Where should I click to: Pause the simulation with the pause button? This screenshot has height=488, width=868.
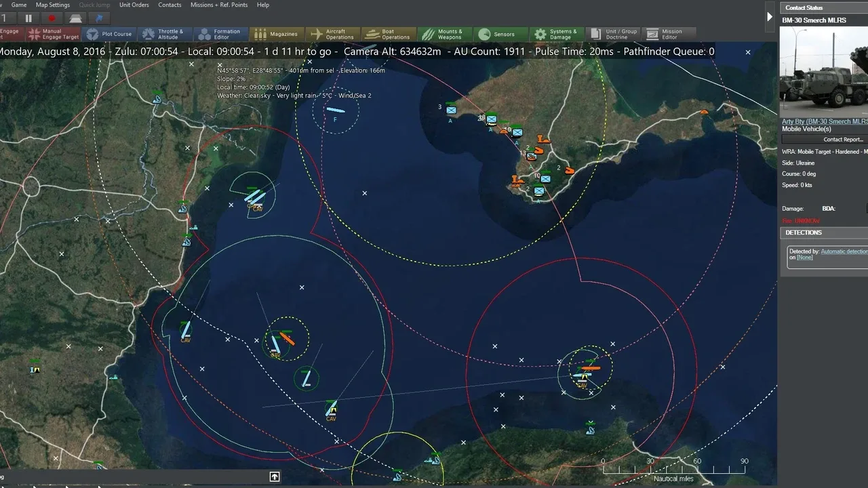[28, 18]
